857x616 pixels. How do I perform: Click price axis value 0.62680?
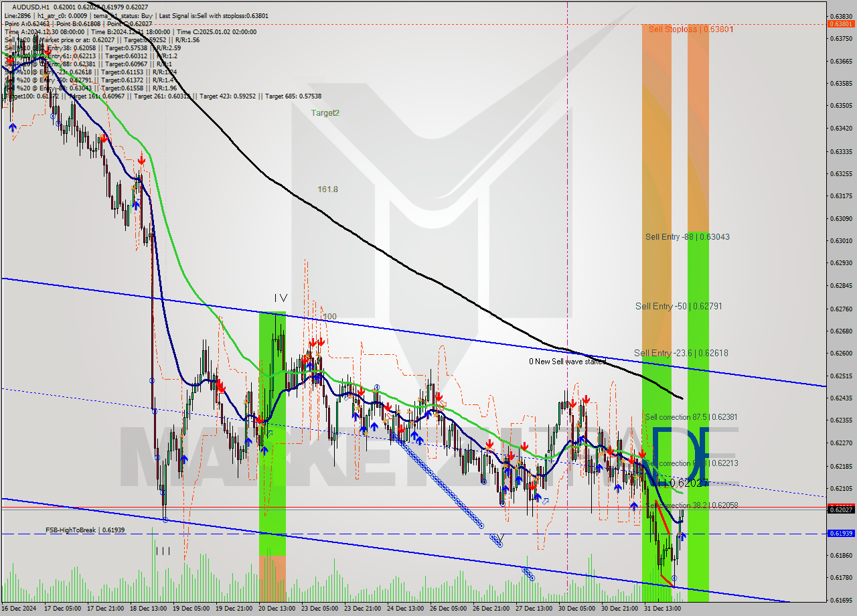[x=842, y=331]
